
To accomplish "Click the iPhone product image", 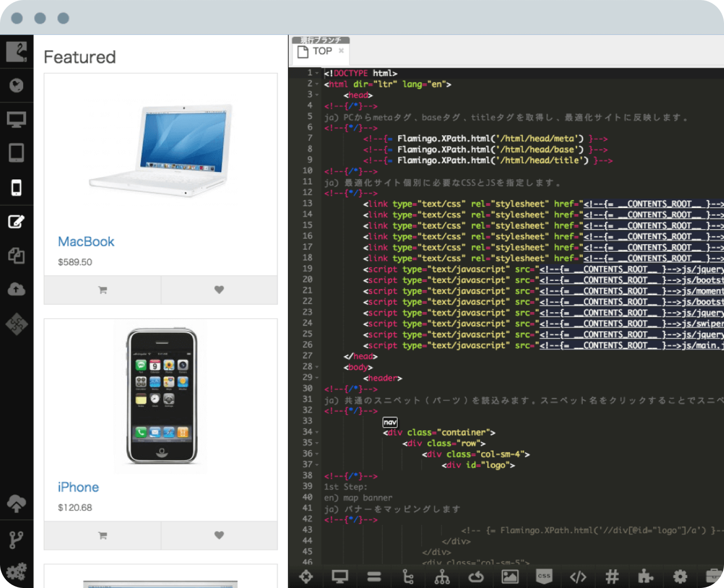I will (161, 396).
